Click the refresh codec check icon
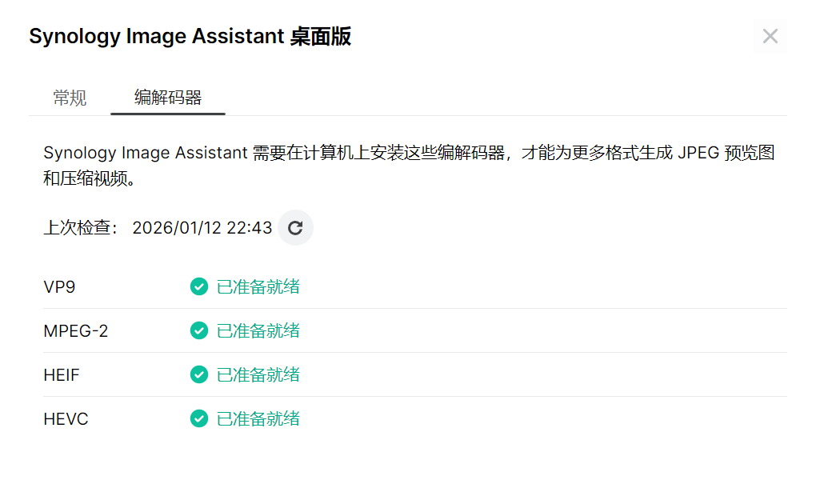The width and height of the screenshot is (816, 504). coord(295,228)
